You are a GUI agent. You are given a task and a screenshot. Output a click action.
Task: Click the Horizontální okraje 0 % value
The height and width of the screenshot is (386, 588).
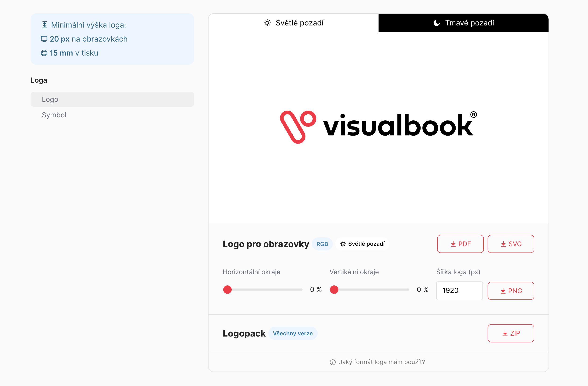point(316,289)
